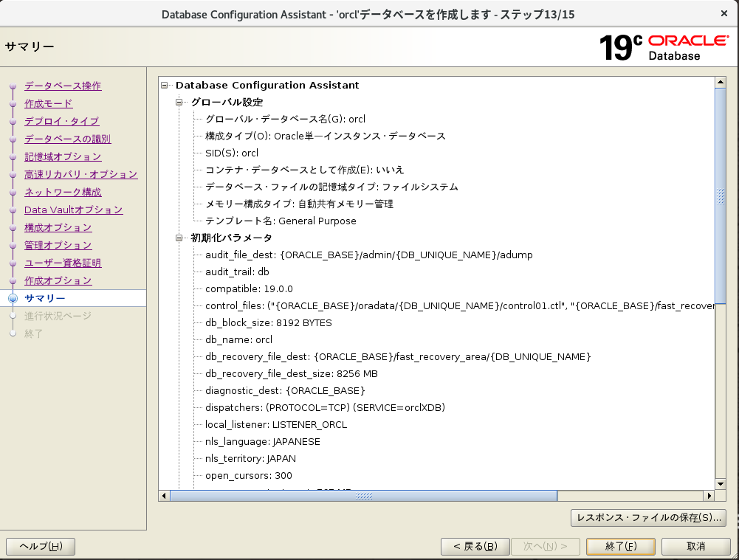Image resolution: width=739 pixels, height=560 pixels.
Task: Jump to デプロイ・タイプ step
Action: pyautogui.click(x=61, y=121)
